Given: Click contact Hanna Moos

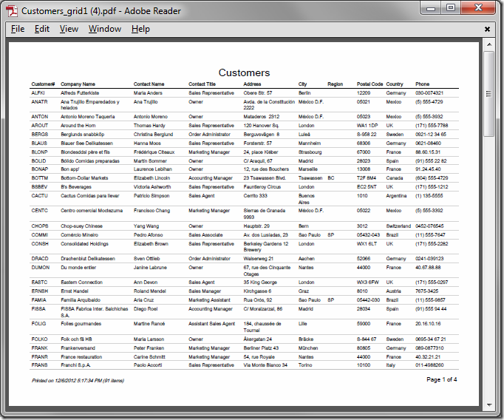Looking at the screenshot, I should click(x=147, y=143).
